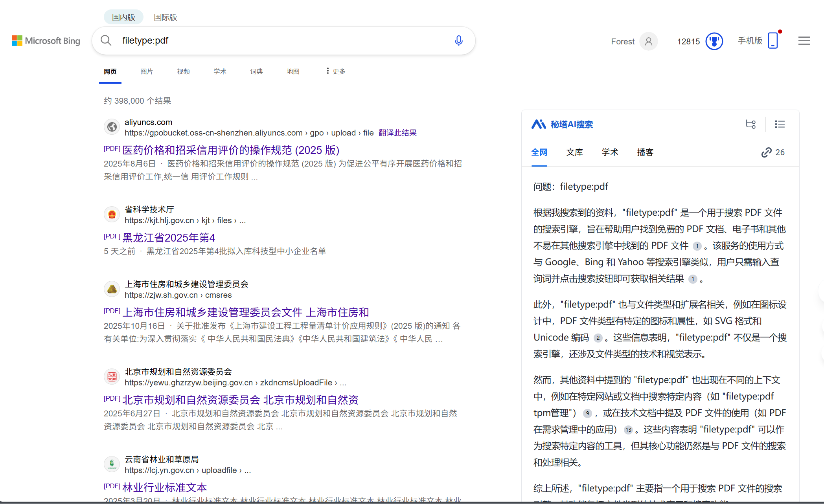Click the search magnifier icon
The width and height of the screenshot is (824, 504).
point(106,40)
